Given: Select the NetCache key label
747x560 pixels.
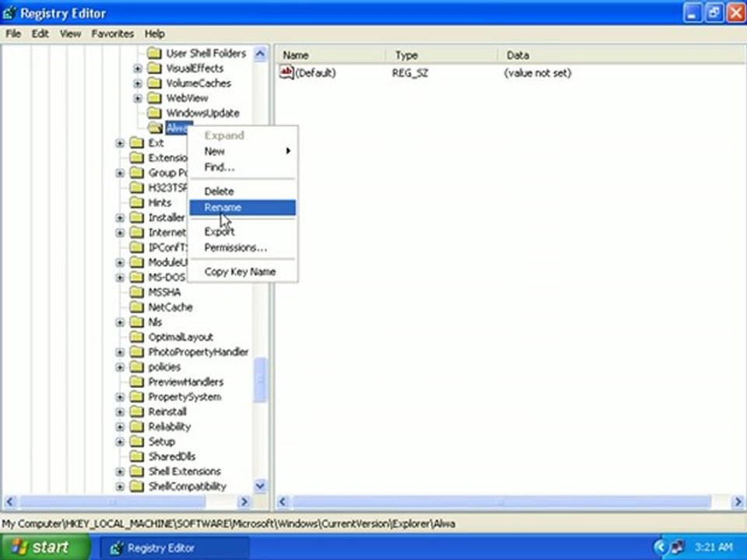Looking at the screenshot, I should tap(170, 307).
